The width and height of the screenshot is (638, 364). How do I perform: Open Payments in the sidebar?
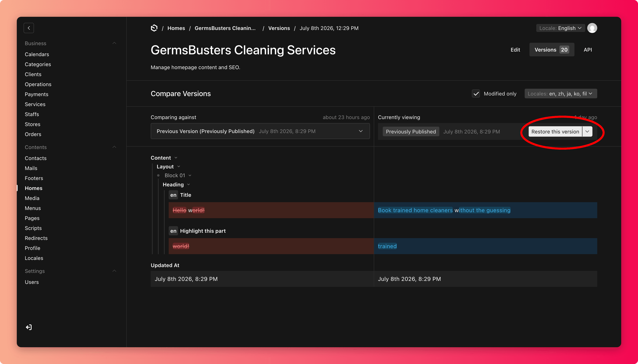tap(37, 94)
